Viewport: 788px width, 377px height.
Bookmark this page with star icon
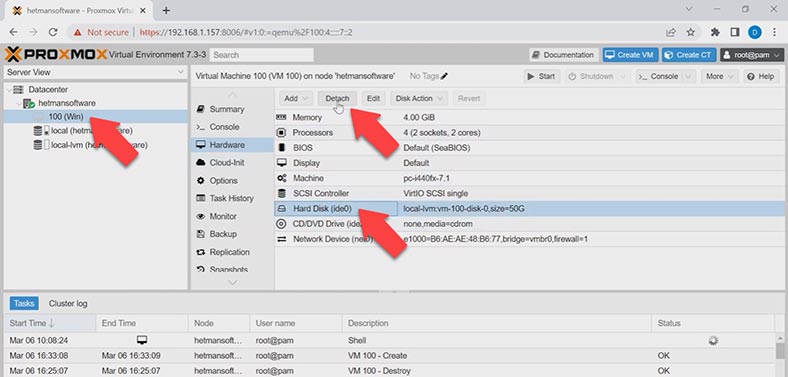[691, 32]
